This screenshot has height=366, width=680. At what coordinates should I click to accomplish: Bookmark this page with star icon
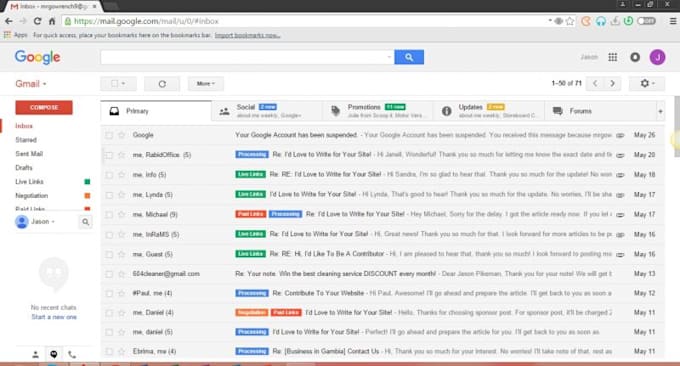570,21
